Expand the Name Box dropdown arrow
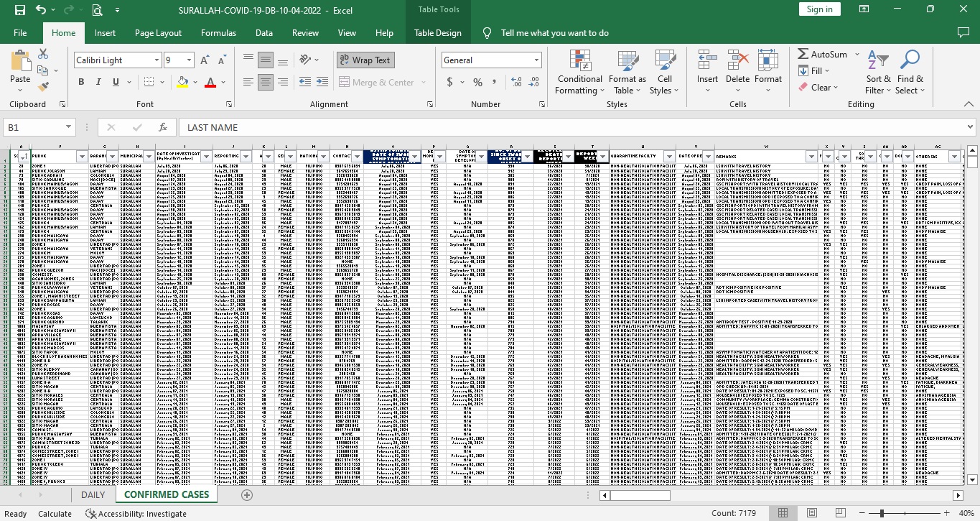Viewport: 980px width, 521px height. (x=69, y=127)
